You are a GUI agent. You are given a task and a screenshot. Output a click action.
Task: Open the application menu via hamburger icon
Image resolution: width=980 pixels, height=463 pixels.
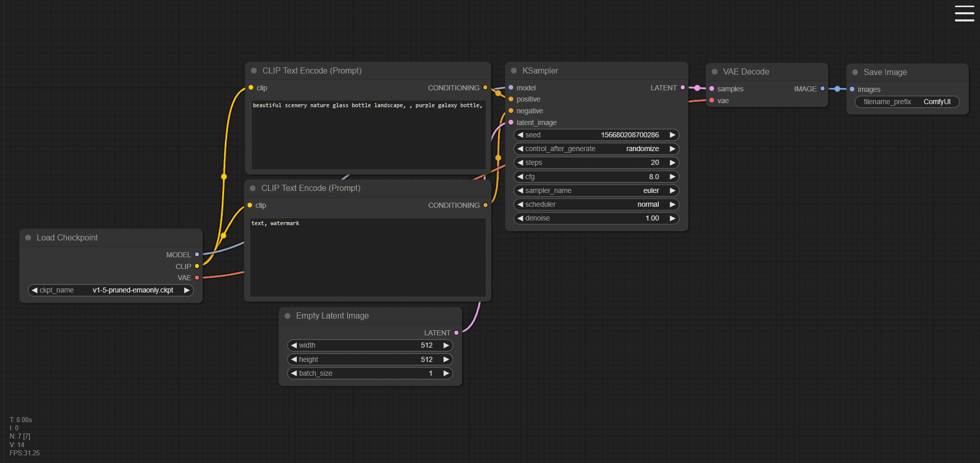[x=964, y=13]
